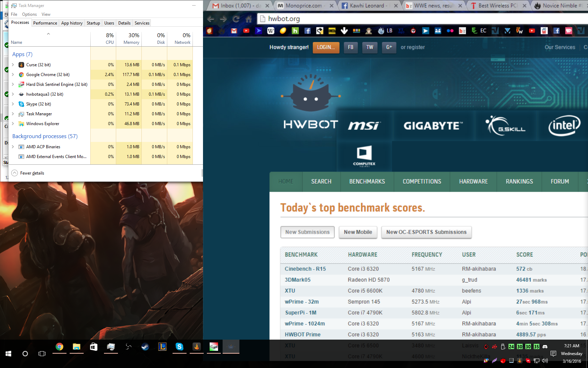588x368 pixels.
Task: Open File Explorer from taskbar
Action: (76, 347)
